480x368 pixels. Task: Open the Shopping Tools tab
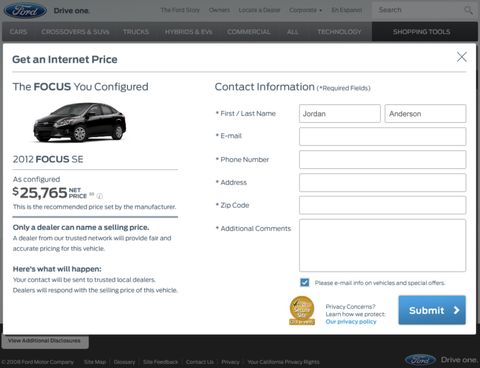(x=424, y=32)
